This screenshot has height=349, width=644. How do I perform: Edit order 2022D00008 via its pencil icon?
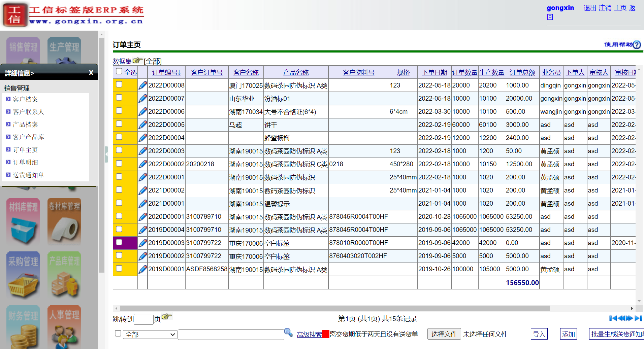pyautogui.click(x=142, y=85)
